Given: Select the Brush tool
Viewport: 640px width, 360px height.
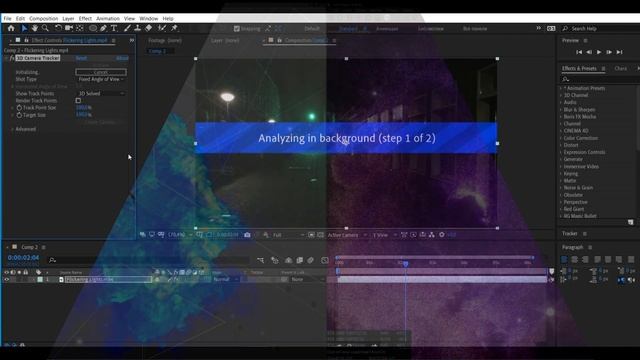Looking at the screenshot, I should pyautogui.click(x=127, y=28).
